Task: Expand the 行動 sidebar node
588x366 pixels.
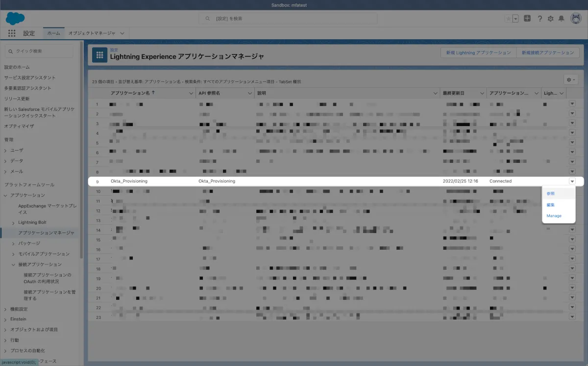Action: 6,340
